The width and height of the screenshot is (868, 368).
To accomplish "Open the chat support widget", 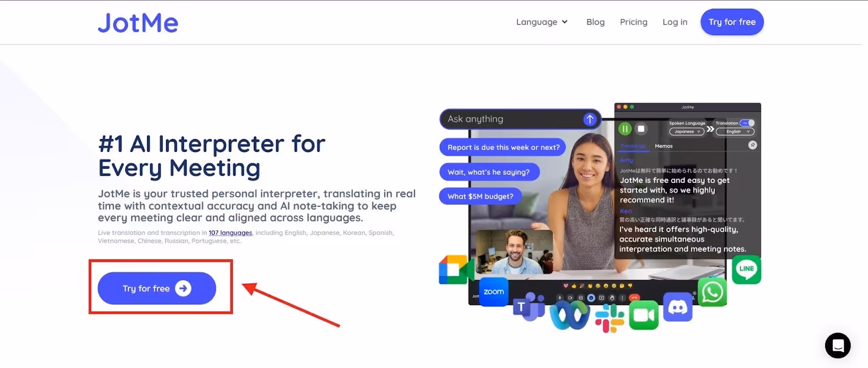I will pos(838,345).
